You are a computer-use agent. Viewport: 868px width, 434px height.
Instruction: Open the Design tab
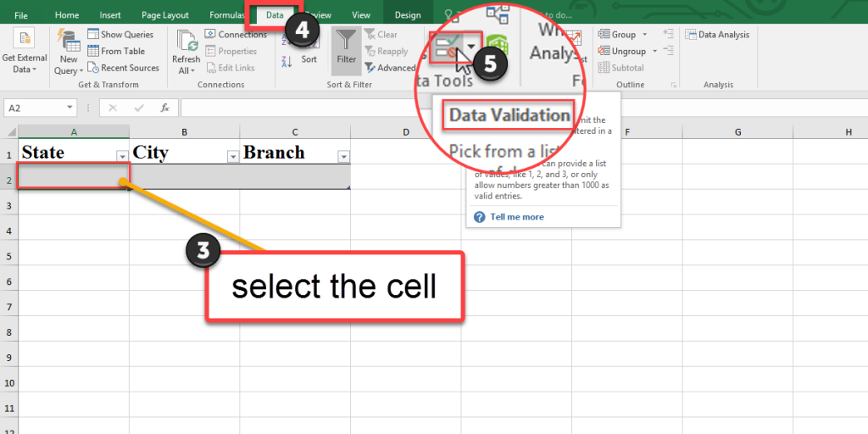click(x=408, y=15)
